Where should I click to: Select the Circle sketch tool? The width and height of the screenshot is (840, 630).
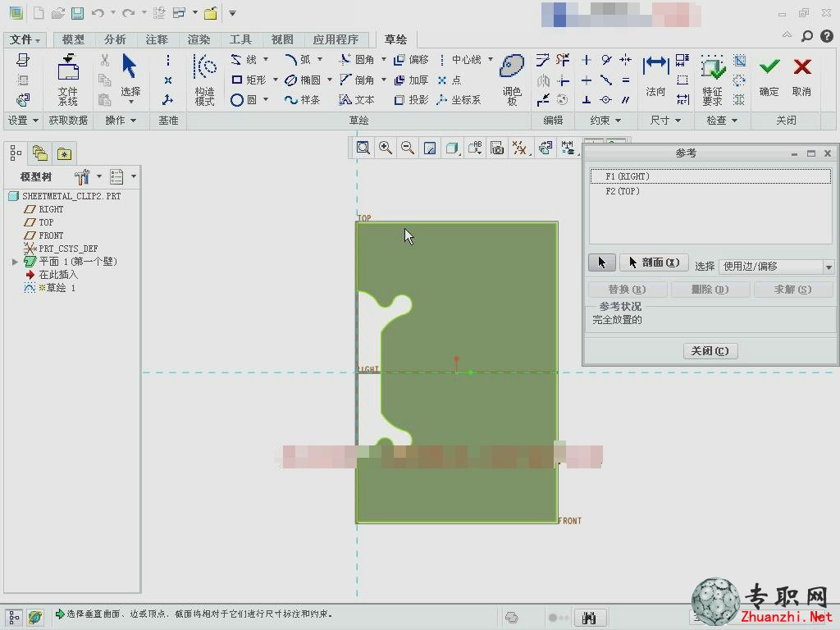[x=244, y=100]
